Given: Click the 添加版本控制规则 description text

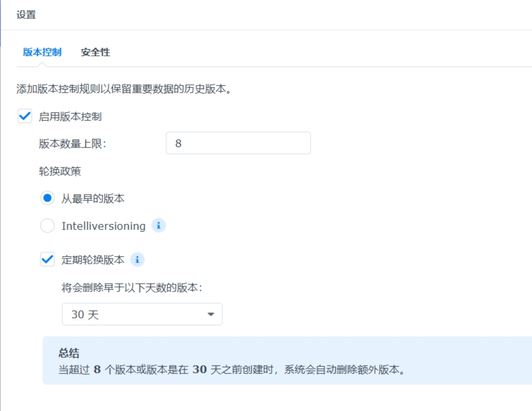Looking at the screenshot, I should [124, 89].
